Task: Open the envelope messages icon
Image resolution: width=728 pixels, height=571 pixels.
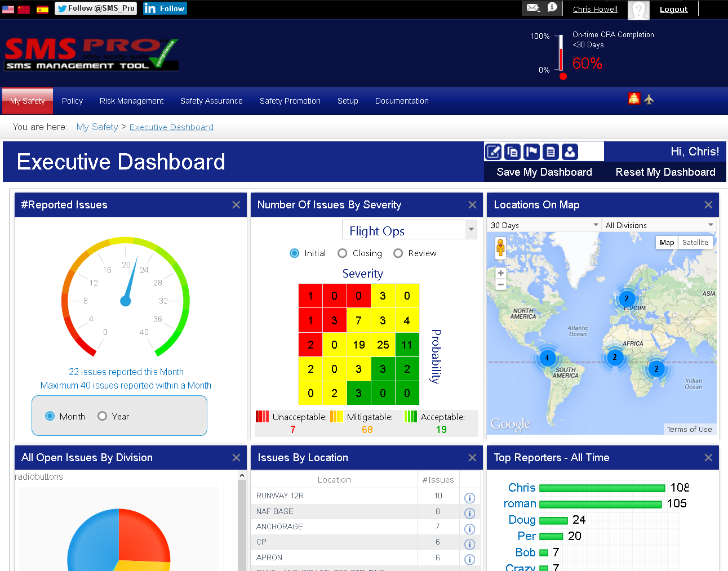Action: tap(532, 8)
